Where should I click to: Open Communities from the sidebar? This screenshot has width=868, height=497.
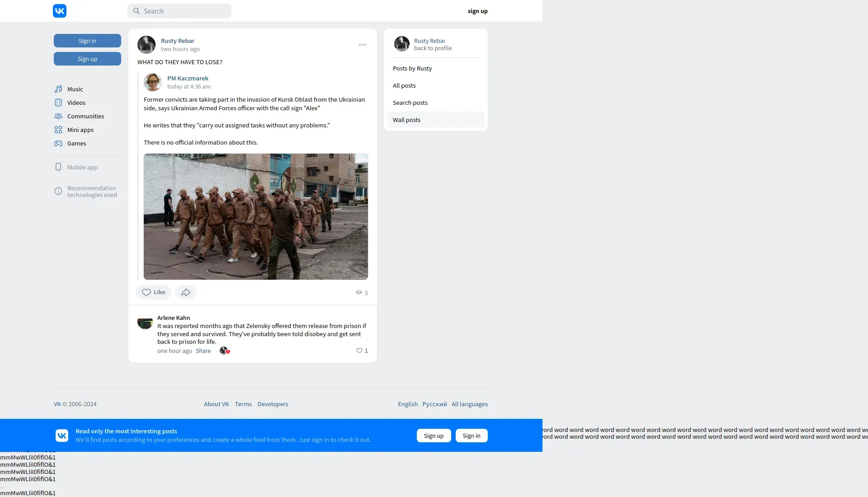[x=85, y=116]
